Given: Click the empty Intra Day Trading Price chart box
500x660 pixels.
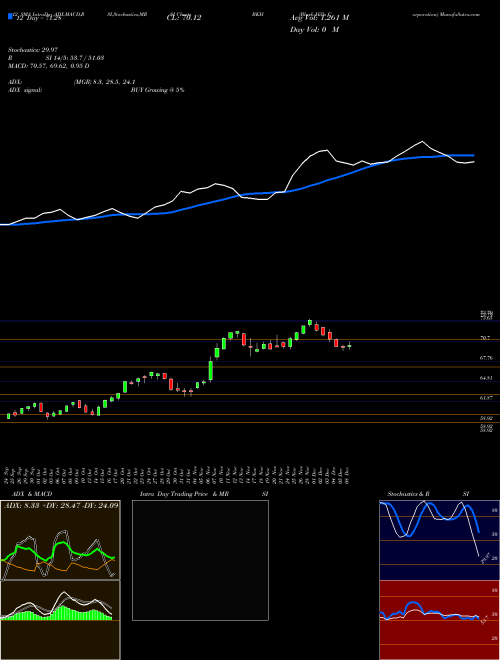Looking at the screenshot, I should coord(200,560).
